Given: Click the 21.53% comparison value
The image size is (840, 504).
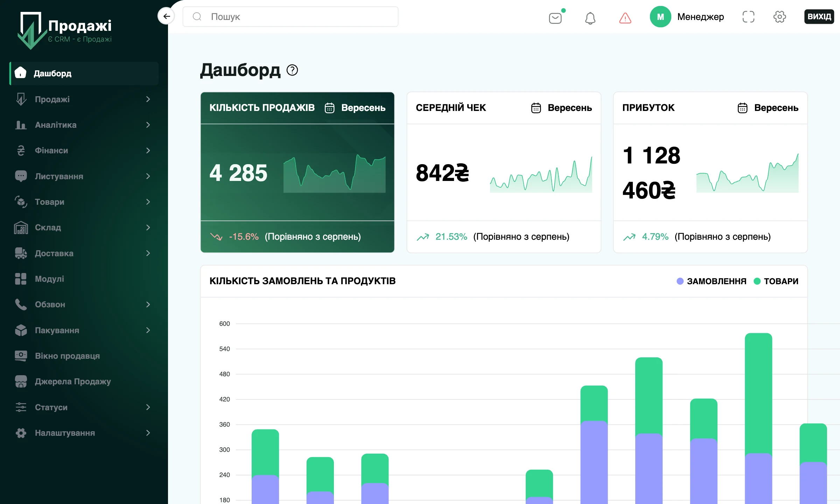Looking at the screenshot, I should click(x=451, y=237).
